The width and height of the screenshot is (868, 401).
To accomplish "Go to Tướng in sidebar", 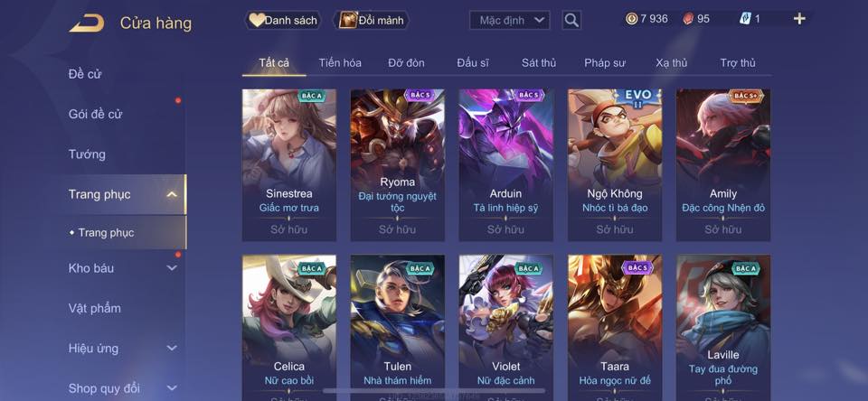I will [x=87, y=154].
